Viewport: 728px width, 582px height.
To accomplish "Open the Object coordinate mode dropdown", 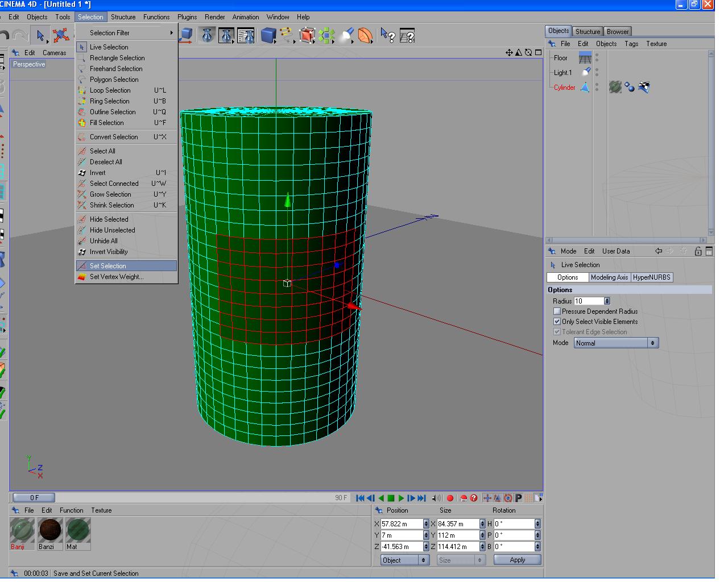I will (x=404, y=560).
